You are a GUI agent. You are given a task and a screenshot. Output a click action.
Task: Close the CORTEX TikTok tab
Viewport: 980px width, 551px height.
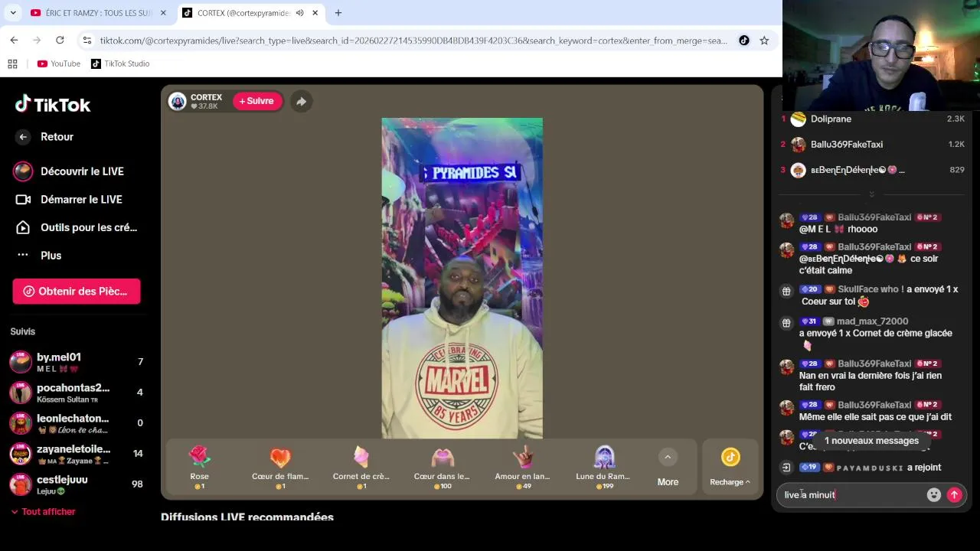pyautogui.click(x=315, y=13)
